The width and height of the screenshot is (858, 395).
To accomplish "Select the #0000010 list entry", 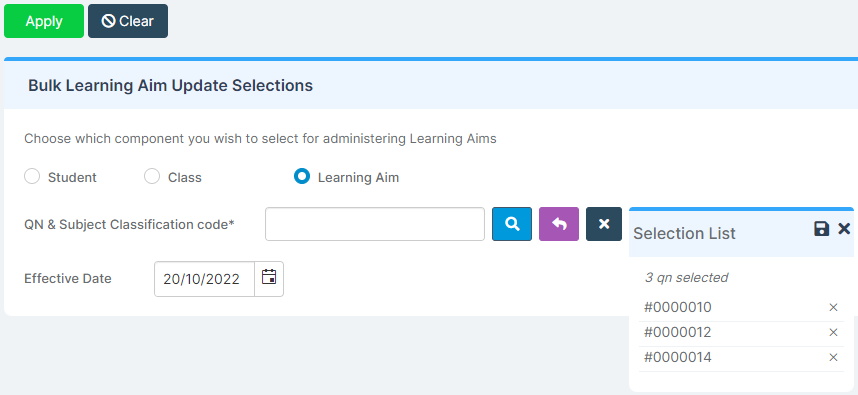I will point(741,307).
